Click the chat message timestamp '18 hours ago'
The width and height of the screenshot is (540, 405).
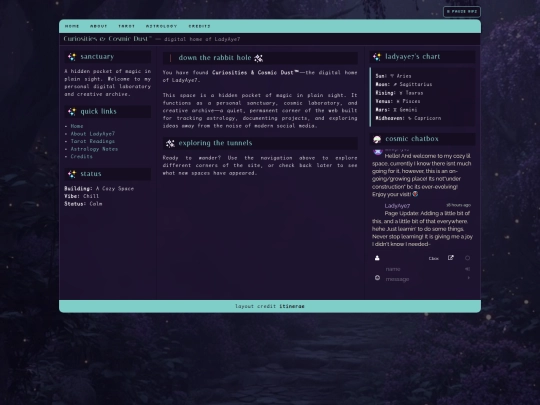click(x=458, y=205)
